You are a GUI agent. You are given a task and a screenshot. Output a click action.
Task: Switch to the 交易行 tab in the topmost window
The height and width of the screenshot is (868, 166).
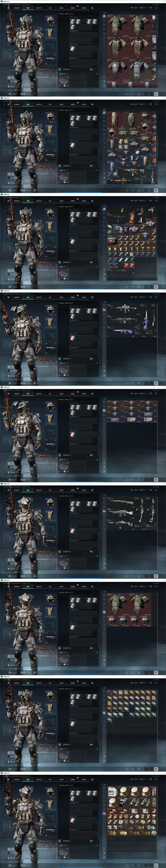click(61, 8)
